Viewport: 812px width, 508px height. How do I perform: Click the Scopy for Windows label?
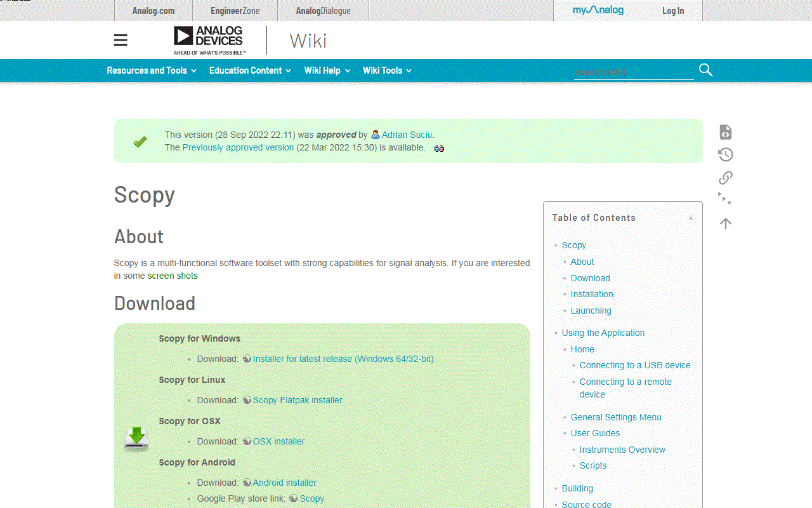[x=200, y=338]
